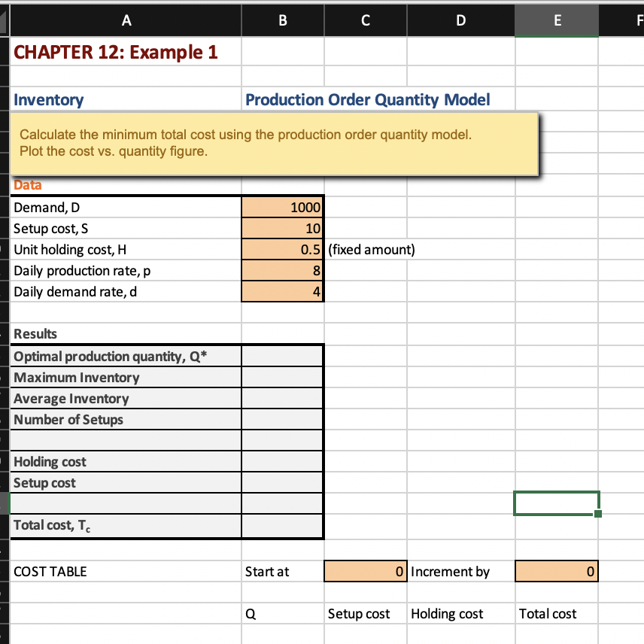Image resolution: width=644 pixels, height=644 pixels.
Task: Click the green fill handle on the selected cell
Action: (599, 515)
